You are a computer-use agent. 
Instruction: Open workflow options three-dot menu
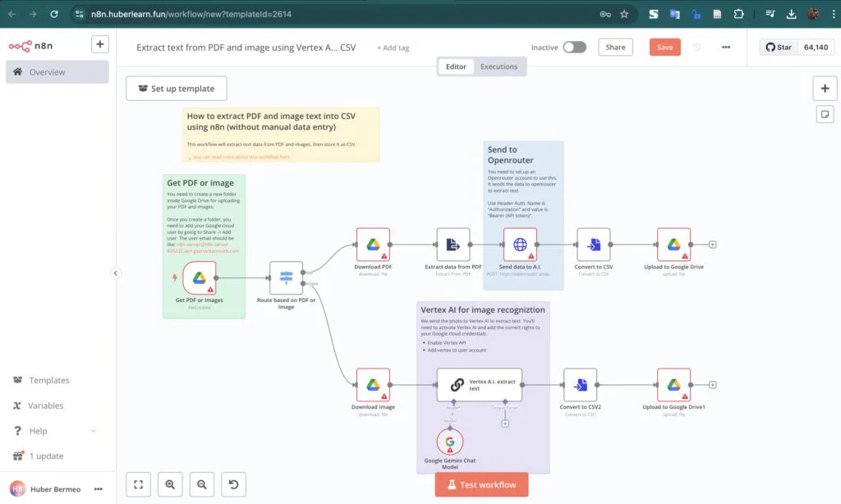tap(726, 47)
